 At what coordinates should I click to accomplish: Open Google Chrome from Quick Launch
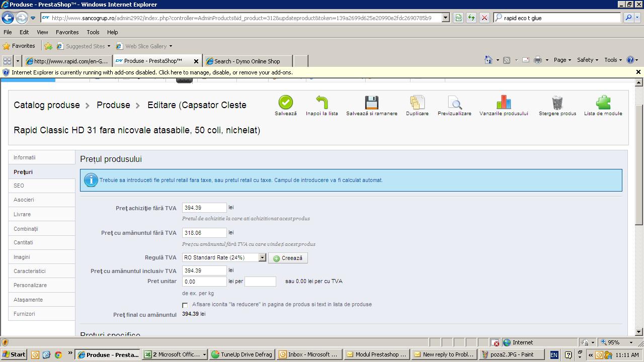click(x=58, y=354)
